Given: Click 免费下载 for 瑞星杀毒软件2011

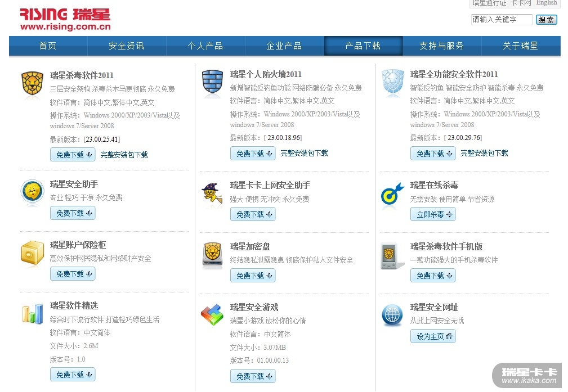Looking at the screenshot, I should pos(73,155).
